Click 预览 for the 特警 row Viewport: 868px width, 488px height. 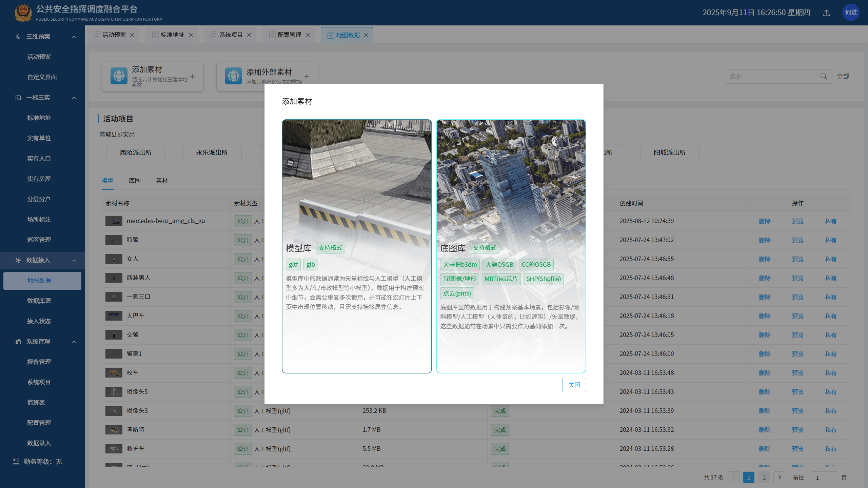click(797, 240)
